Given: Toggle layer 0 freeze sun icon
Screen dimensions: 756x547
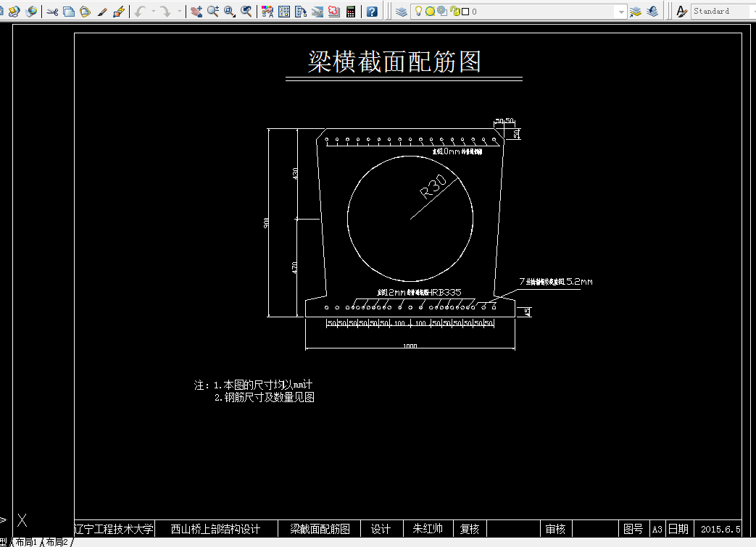Looking at the screenshot, I should [430, 11].
